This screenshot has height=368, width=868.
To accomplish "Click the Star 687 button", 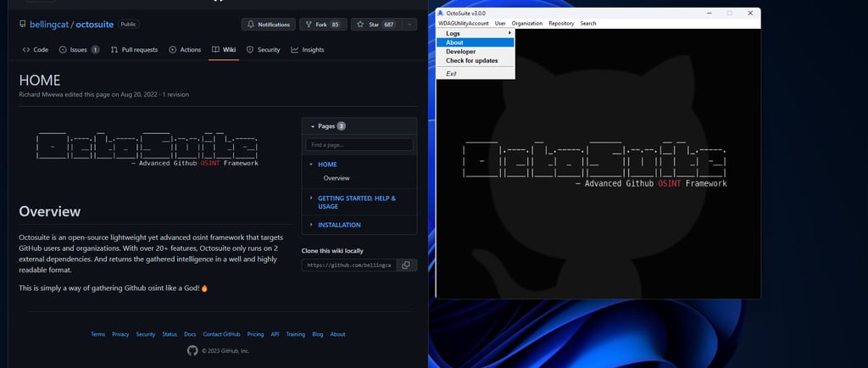I will [x=376, y=25].
